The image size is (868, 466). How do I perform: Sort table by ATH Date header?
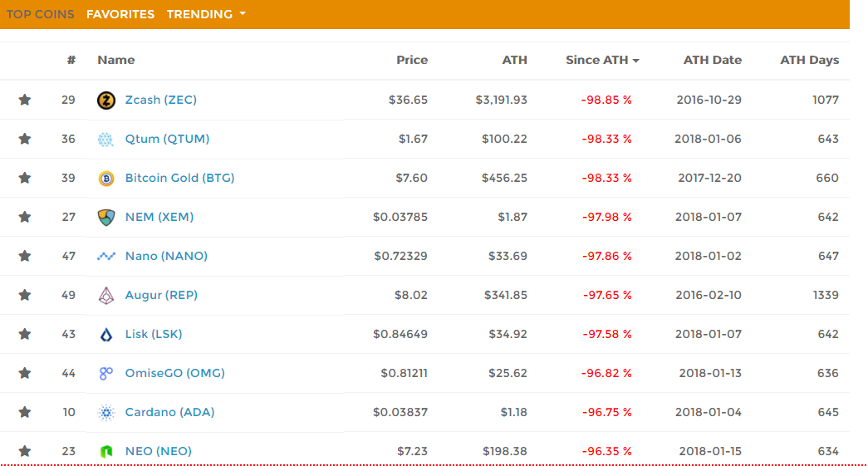(712, 60)
